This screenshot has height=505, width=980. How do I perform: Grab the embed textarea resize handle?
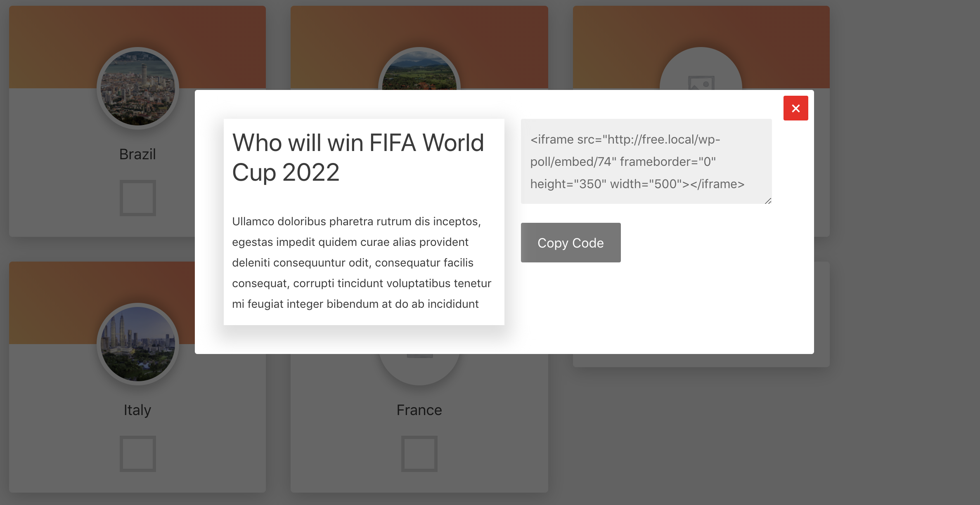[768, 201]
